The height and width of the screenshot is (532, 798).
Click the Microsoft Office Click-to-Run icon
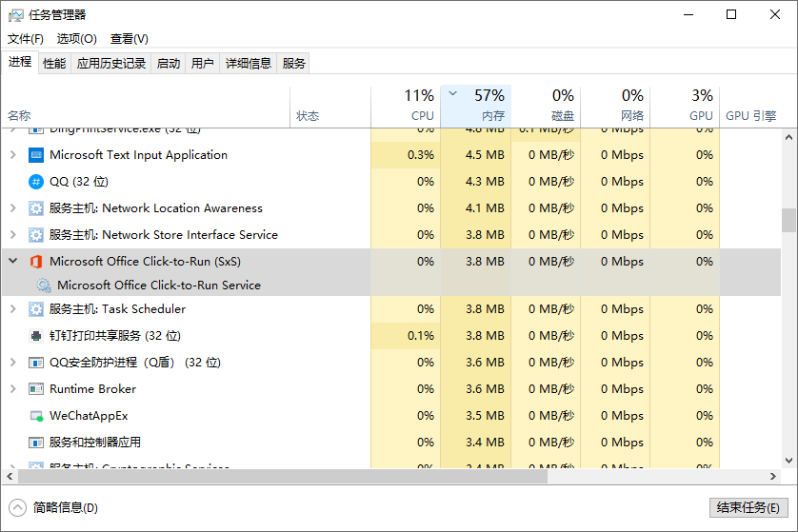pos(36,262)
